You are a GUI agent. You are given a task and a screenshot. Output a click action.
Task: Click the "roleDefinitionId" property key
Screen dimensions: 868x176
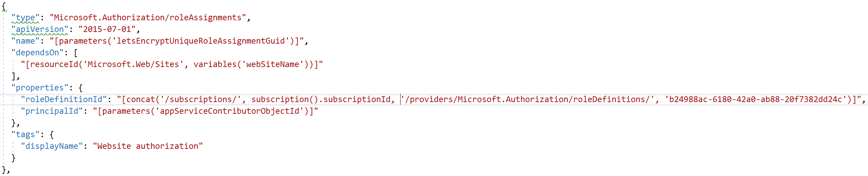[64, 99]
